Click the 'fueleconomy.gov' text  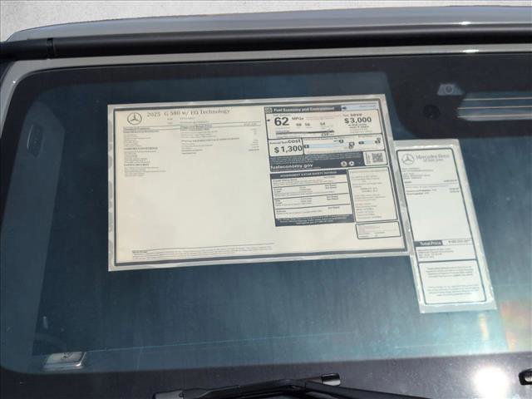coord(292,166)
